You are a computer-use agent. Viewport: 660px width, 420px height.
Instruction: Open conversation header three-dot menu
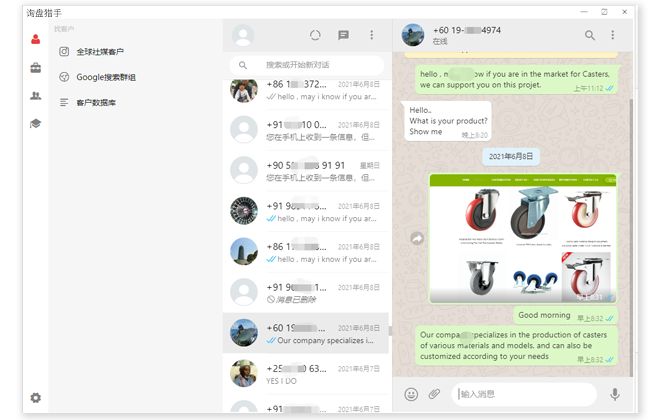[x=613, y=35]
